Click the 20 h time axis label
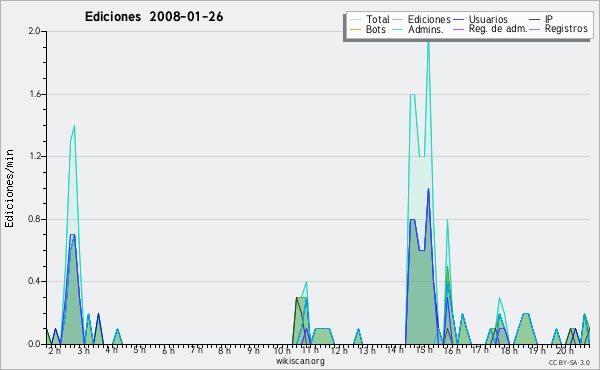The width and height of the screenshot is (600, 370). coord(565,350)
